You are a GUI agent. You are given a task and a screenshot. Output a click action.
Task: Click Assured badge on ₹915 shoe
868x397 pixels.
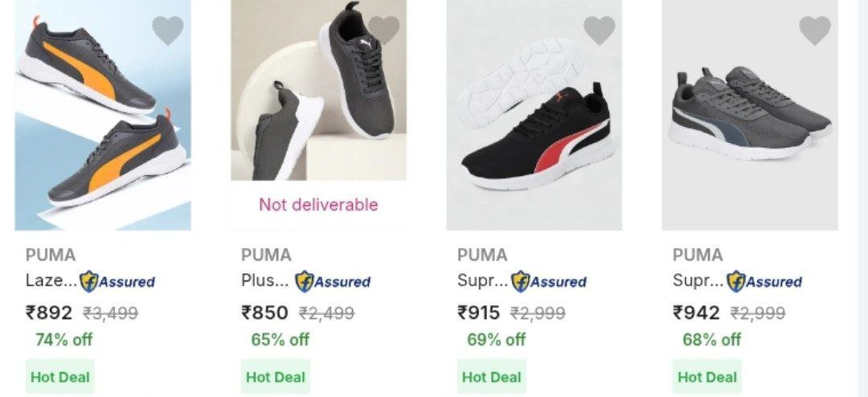pos(549,281)
